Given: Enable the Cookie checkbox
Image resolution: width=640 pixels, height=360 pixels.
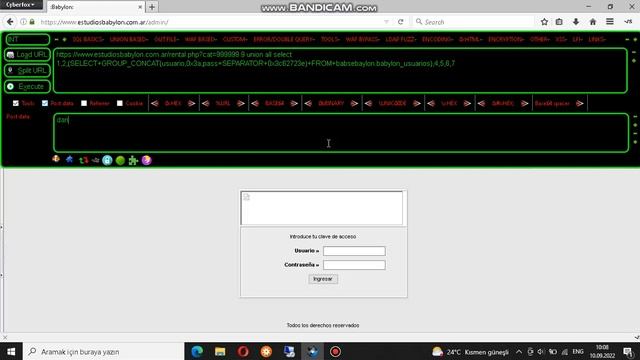Looking at the screenshot, I should (x=120, y=103).
